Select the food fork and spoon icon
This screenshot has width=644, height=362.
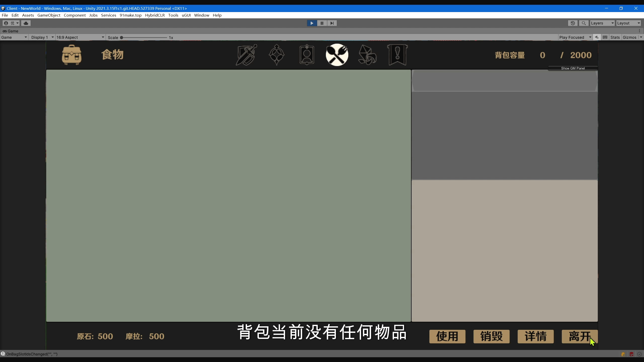(337, 55)
